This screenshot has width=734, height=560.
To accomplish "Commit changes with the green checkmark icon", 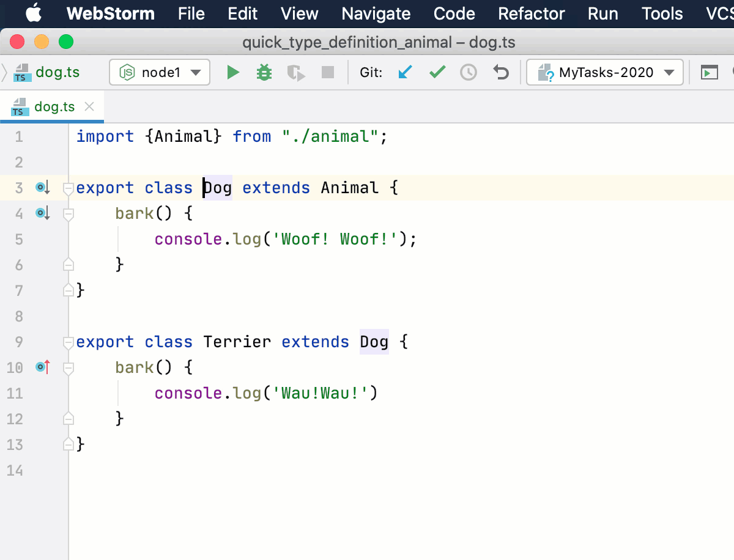I will tap(437, 72).
